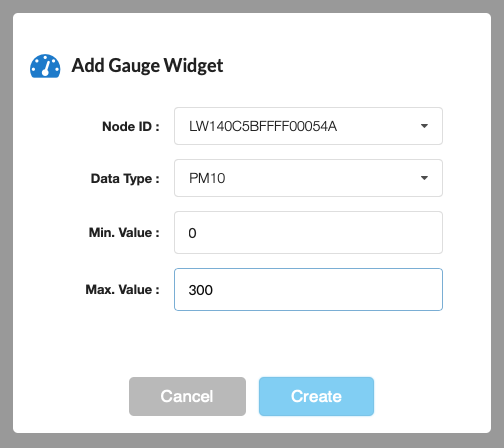Click the Data Type label

(125, 179)
